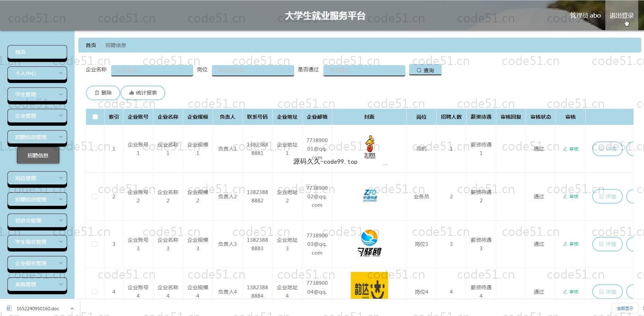Click phone number cell 13823888882
Image resolution: width=644 pixels, height=316 pixels.
point(257,196)
